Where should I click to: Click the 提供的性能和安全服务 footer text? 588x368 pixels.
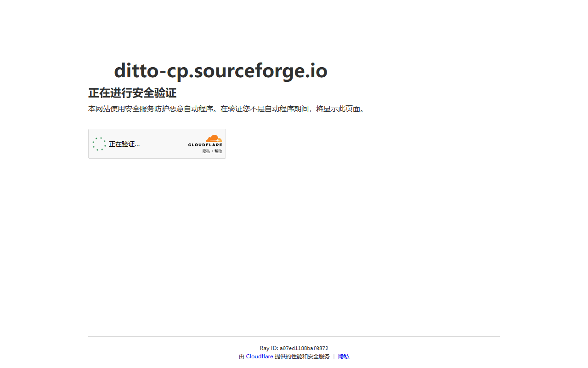[302, 356]
